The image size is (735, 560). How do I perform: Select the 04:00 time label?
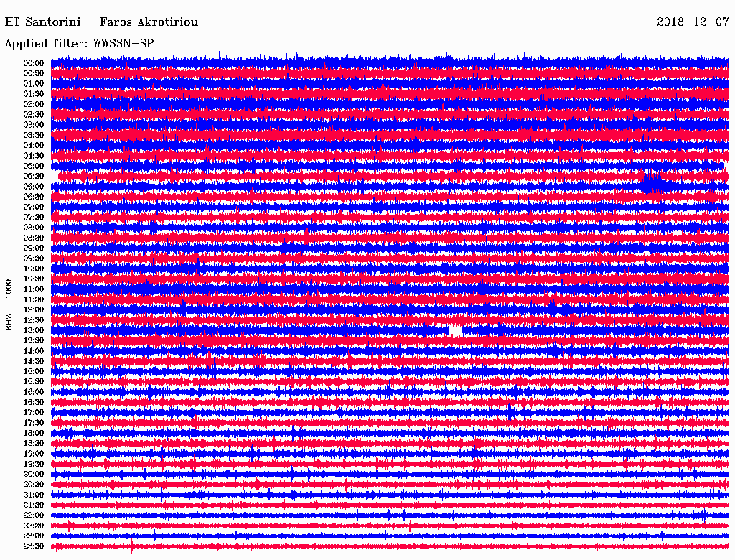click(x=34, y=146)
